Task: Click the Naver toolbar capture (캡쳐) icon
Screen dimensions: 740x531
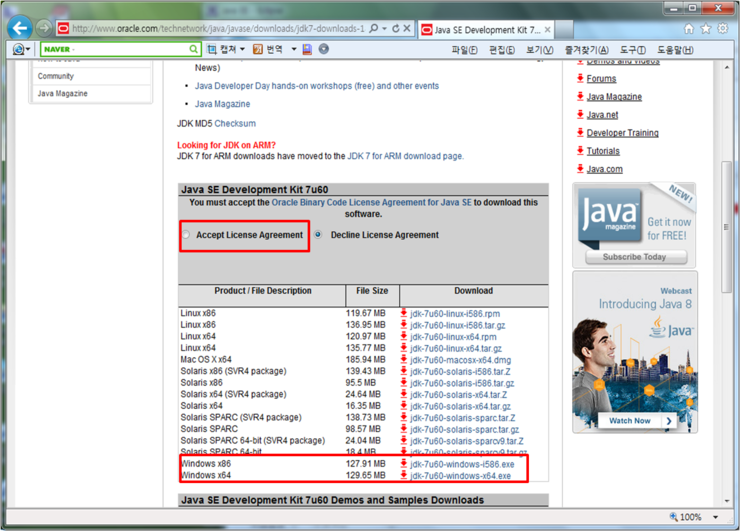Action: (x=212, y=49)
